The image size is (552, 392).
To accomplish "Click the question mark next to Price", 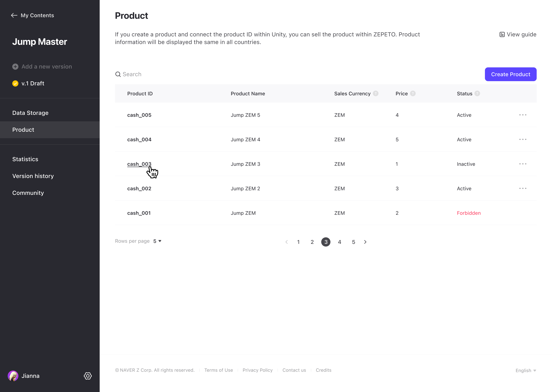I will coord(413,93).
